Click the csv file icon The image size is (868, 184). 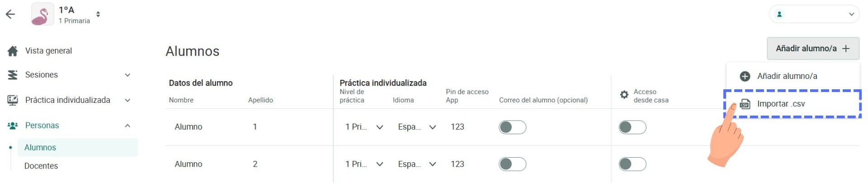click(x=745, y=104)
